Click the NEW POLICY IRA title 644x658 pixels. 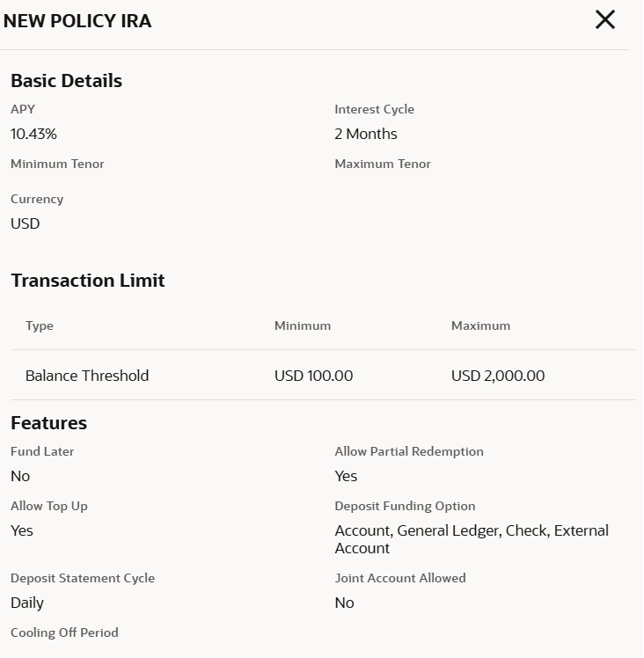click(77, 21)
